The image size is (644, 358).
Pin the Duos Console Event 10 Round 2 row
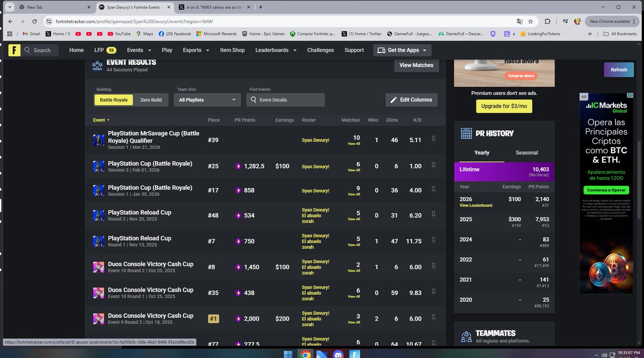pos(434,267)
